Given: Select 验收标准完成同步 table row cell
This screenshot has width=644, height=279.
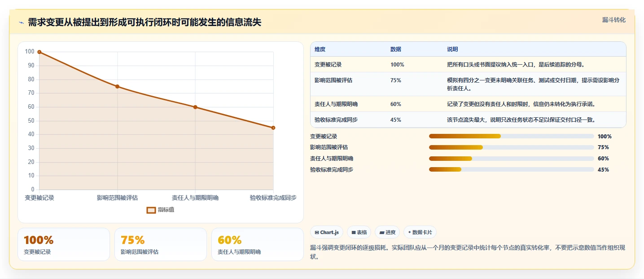Looking at the screenshot, I should [x=336, y=120].
